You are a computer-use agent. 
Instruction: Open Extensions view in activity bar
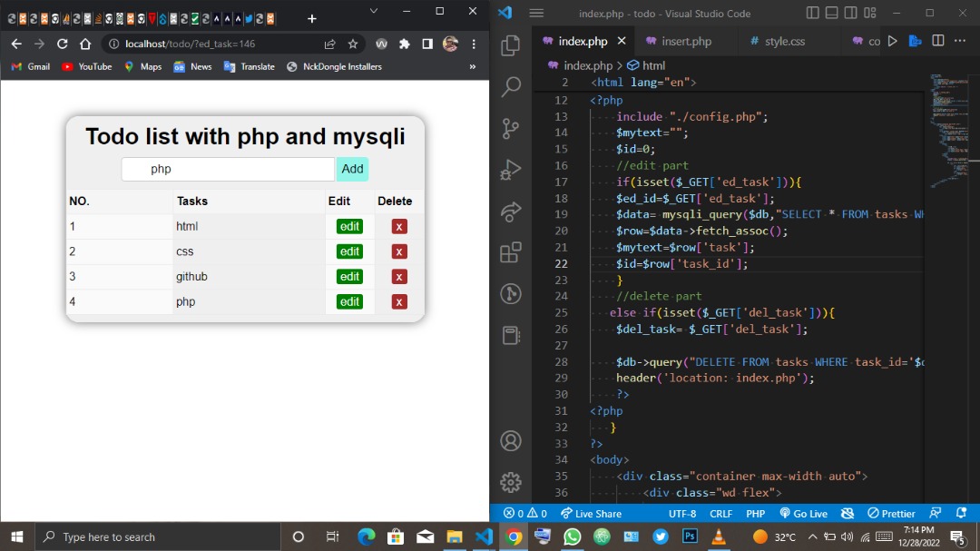[x=510, y=252]
